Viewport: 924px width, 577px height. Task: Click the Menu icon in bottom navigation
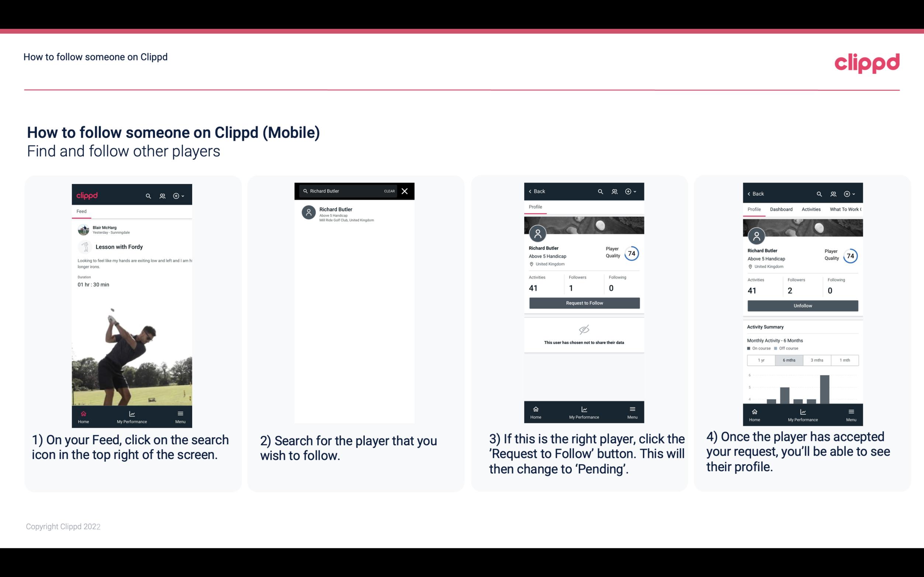point(180,413)
